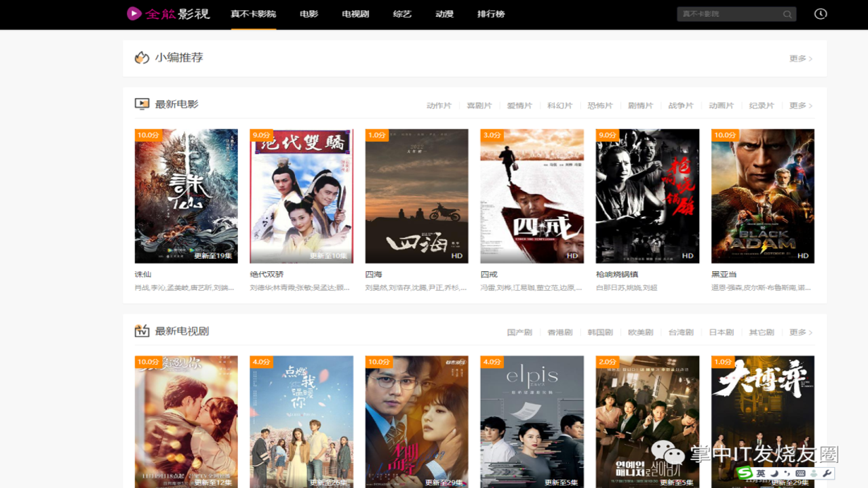Switch to the 电视剧 nav tab

(x=355, y=14)
